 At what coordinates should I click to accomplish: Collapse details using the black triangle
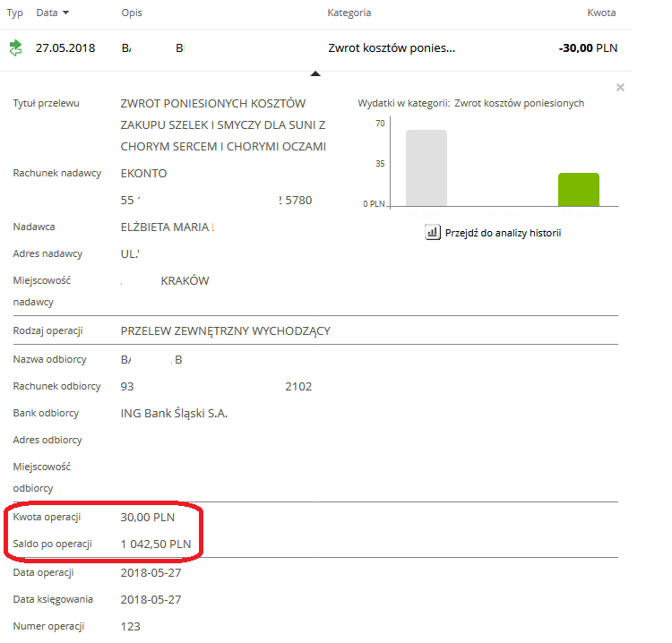(x=314, y=74)
